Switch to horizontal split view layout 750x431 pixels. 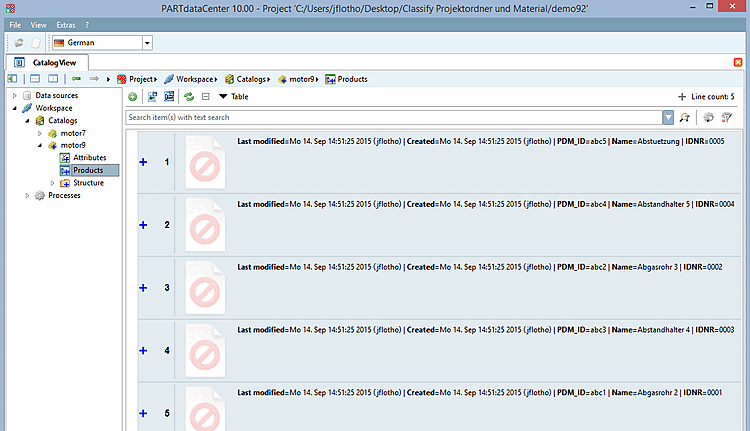(35, 79)
